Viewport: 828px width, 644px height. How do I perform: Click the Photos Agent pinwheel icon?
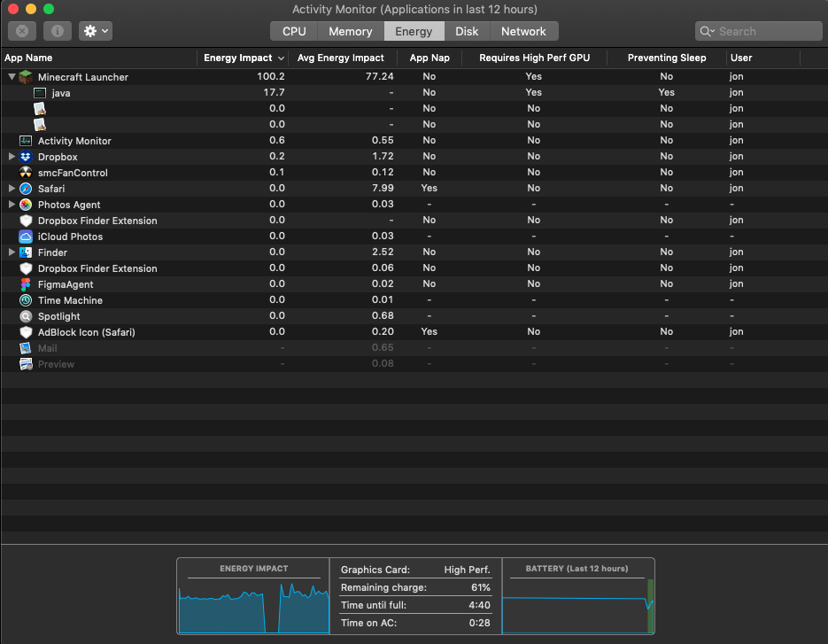point(26,205)
